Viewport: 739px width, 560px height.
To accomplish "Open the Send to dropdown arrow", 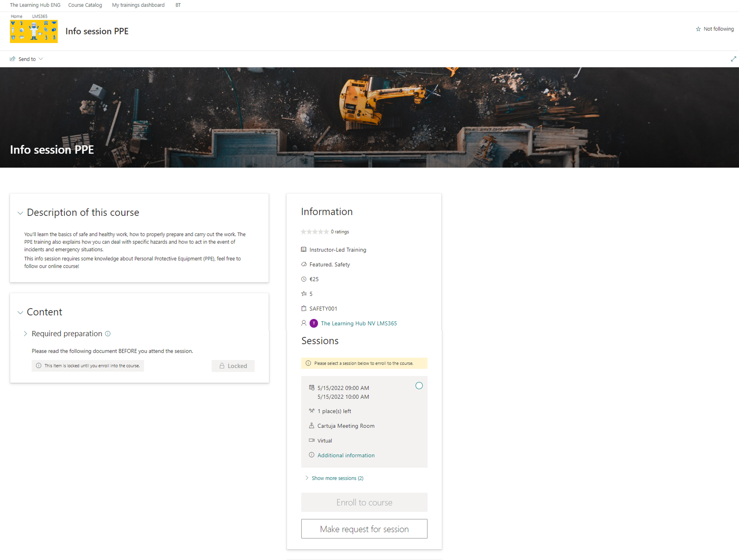I will point(41,59).
